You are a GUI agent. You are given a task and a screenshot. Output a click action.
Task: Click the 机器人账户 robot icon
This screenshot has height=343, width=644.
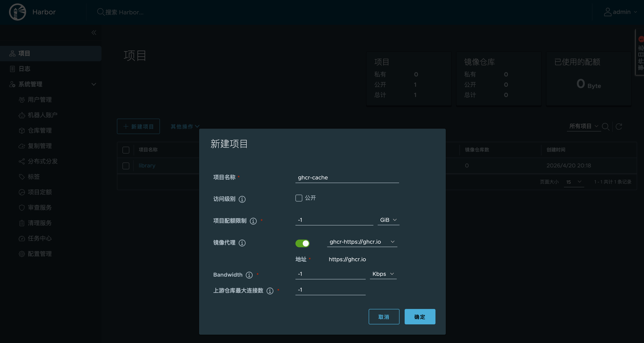click(22, 115)
